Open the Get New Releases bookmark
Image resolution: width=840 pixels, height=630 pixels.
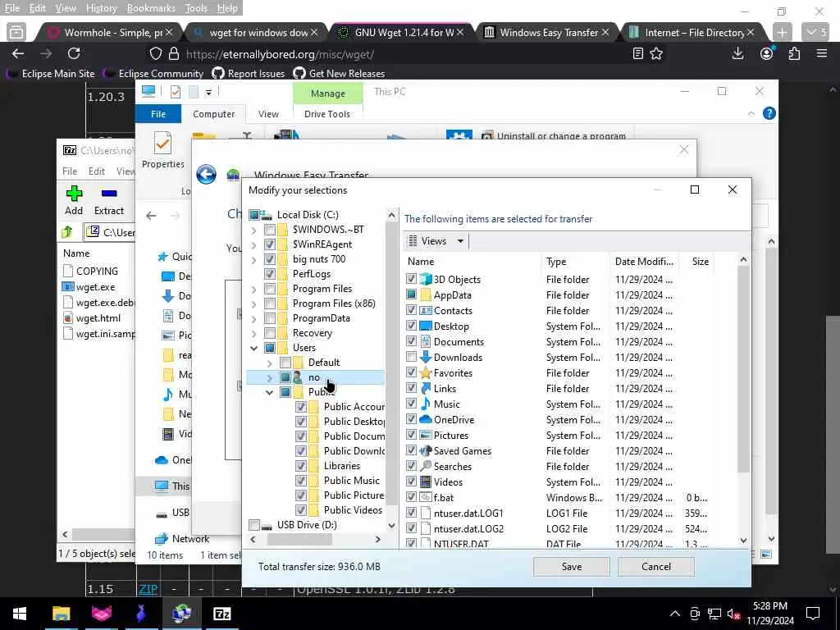(x=339, y=73)
